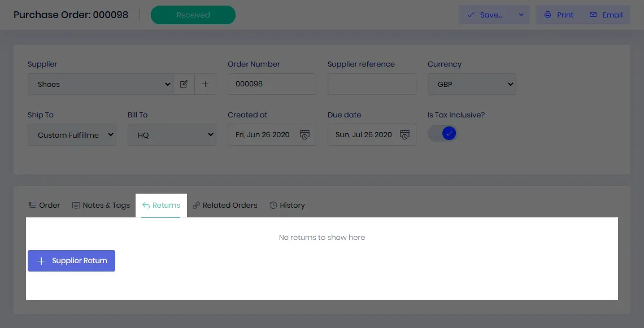The image size is (644, 328).
Task: Click the Email envelope icon
Action: click(x=593, y=15)
